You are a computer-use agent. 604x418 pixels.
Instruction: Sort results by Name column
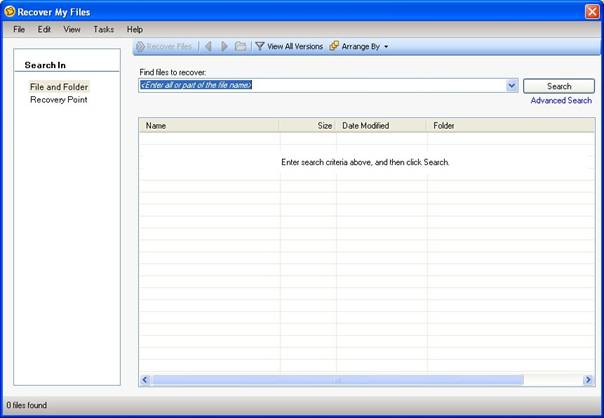tap(209, 126)
